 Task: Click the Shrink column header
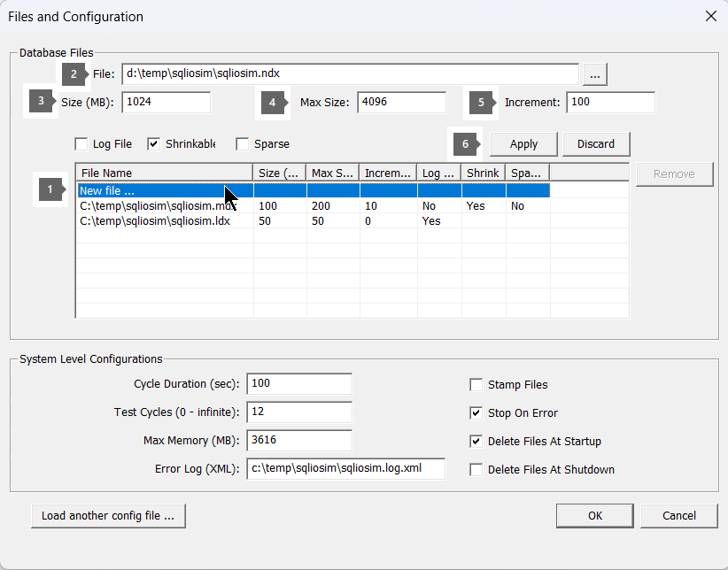(484, 173)
